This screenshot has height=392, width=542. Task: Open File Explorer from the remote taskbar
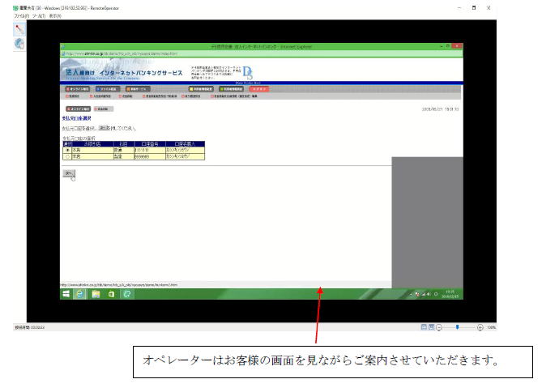coord(96,294)
